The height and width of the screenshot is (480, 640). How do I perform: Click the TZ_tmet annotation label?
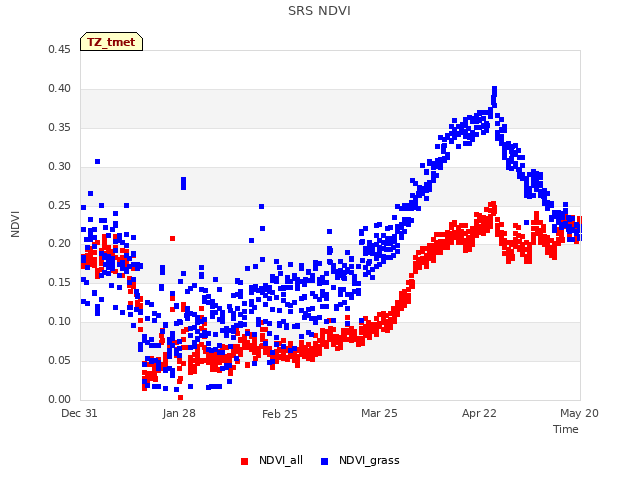(x=111, y=42)
